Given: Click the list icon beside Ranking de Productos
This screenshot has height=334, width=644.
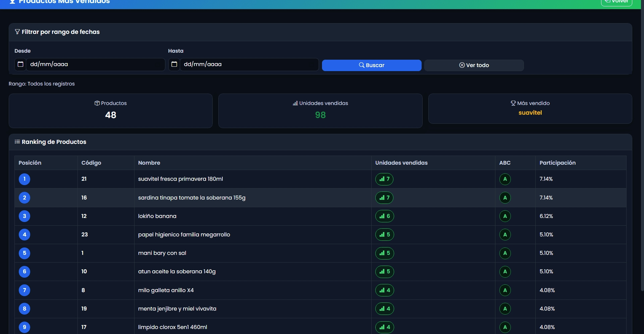Looking at the screenshot, I should tap(17, 142).
